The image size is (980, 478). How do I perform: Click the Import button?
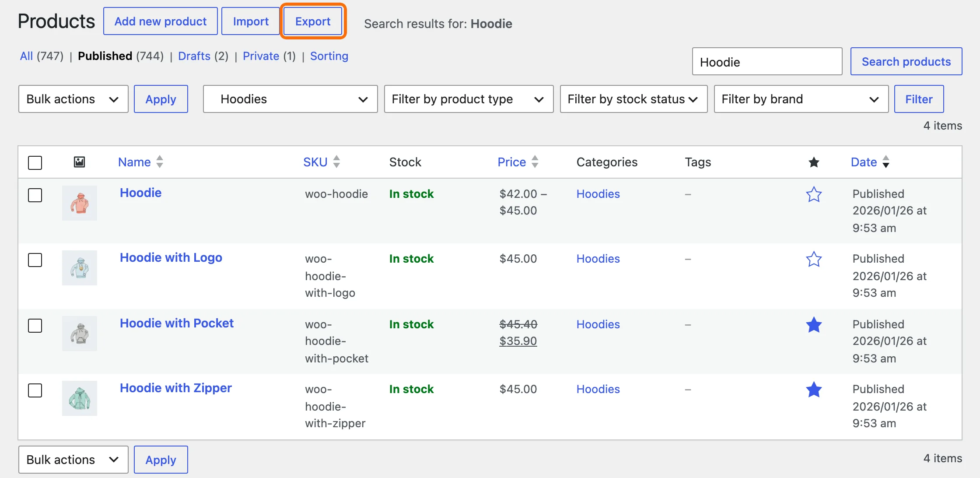(251, 21)
